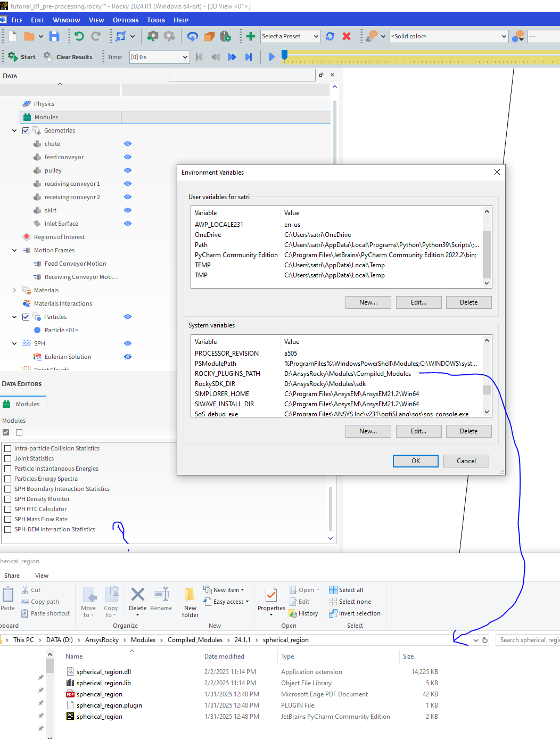Open the Edit menu

point(38,20)
